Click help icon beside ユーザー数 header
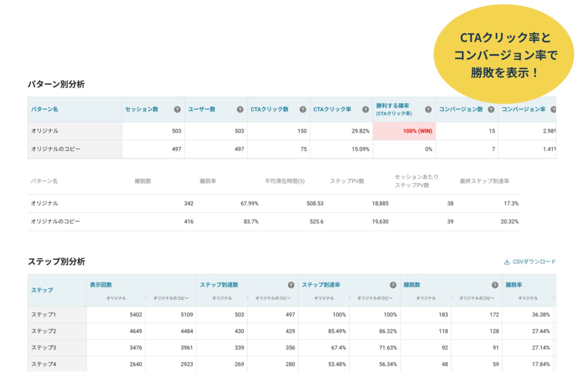The image size is (588, 382). point(240,109)
